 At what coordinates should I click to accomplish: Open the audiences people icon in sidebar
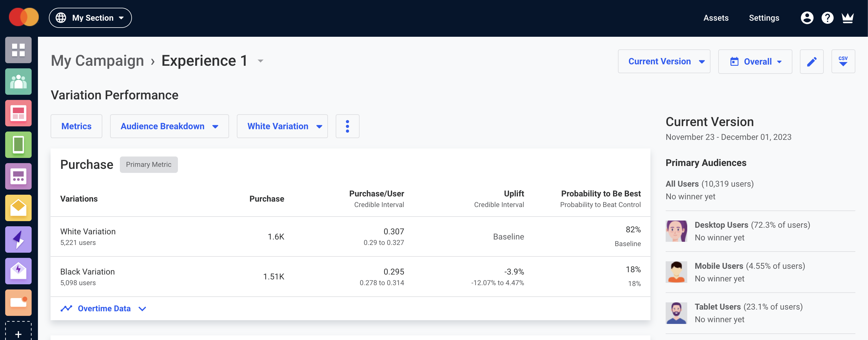click(x=18, y=82)
